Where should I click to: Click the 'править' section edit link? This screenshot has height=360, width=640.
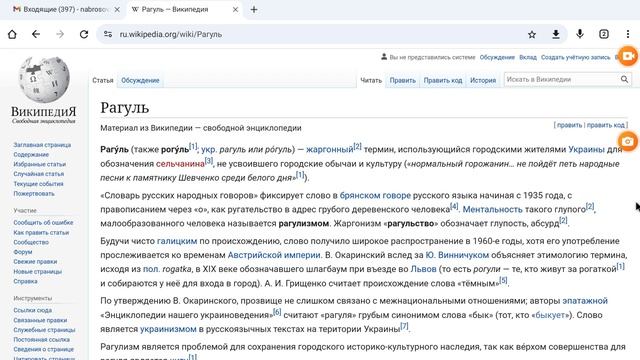(569, 125)
